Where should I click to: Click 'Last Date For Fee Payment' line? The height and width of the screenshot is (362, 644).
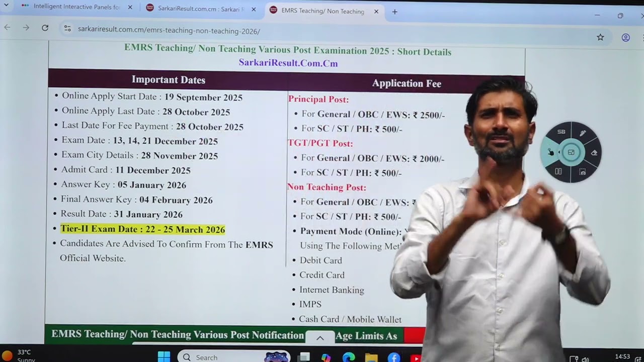click(x=152, y=126)
